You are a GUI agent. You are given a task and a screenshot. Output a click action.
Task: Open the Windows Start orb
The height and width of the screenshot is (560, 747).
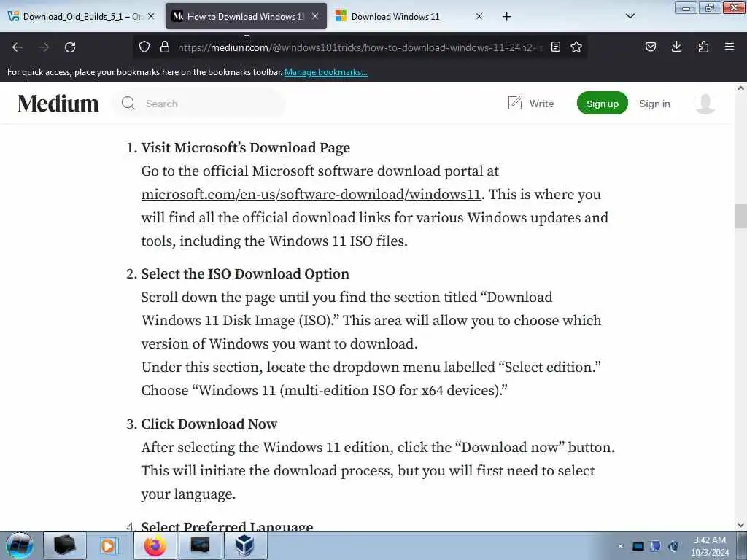pos(20,545)
